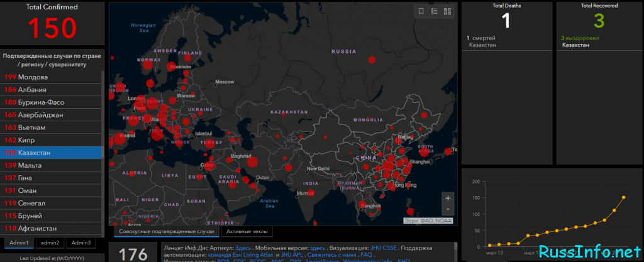Screen dimensions: 644x262
Task: Click the highlighted Казахстан row
Action: (x=51, y=153)
